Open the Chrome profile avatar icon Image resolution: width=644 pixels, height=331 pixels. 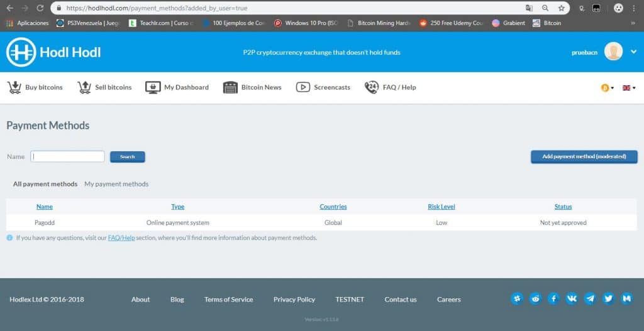click(x=618, y=8)
